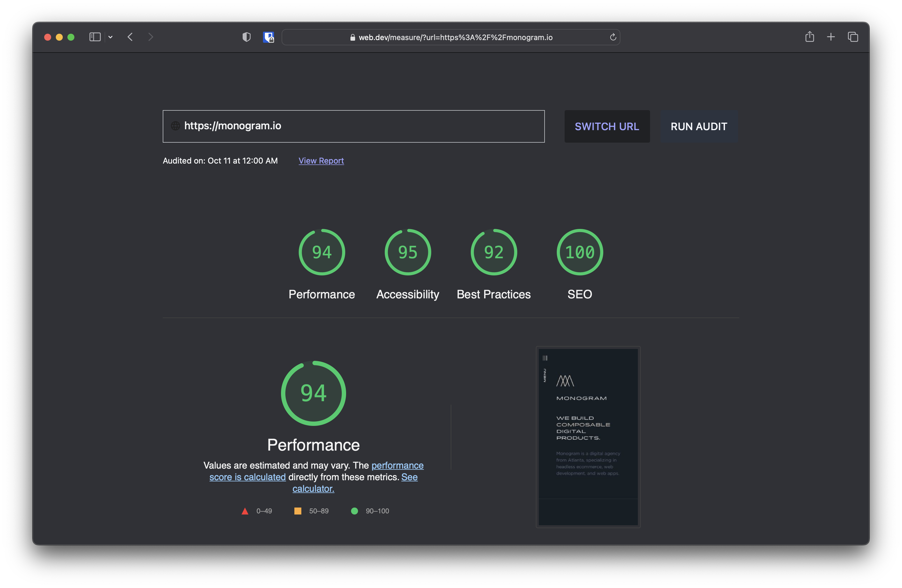Open the Share menu icon

coord(810,37)
